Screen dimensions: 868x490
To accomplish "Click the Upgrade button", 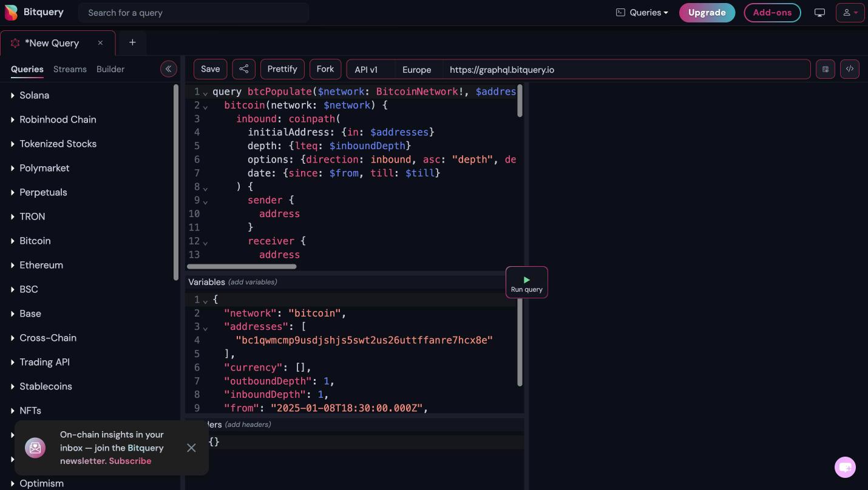I will (x=707, y=13).
